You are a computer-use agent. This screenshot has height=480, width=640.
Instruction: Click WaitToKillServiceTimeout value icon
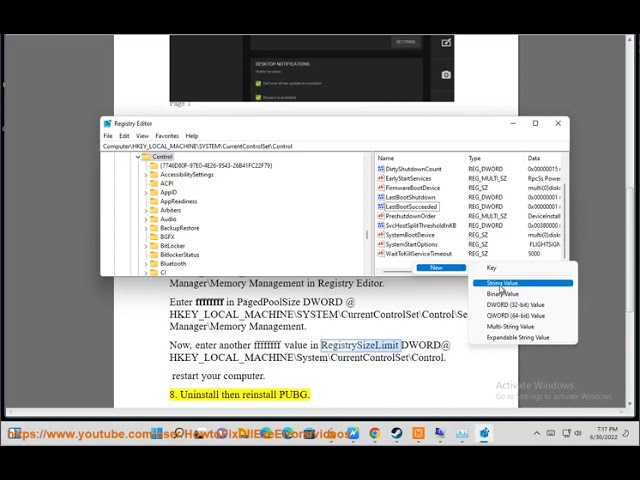[x=381, y=253]
